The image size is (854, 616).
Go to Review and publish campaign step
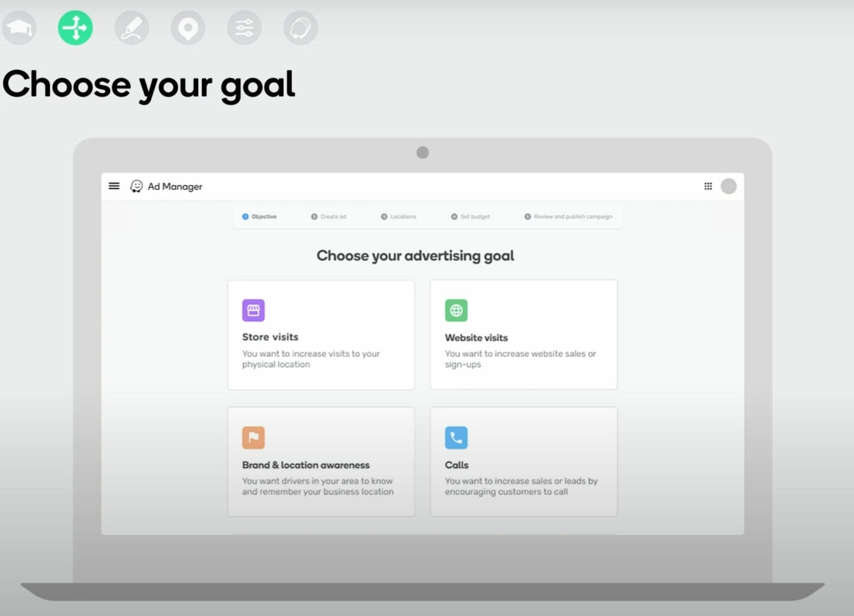pyautogui.click(x=568, y=217)
